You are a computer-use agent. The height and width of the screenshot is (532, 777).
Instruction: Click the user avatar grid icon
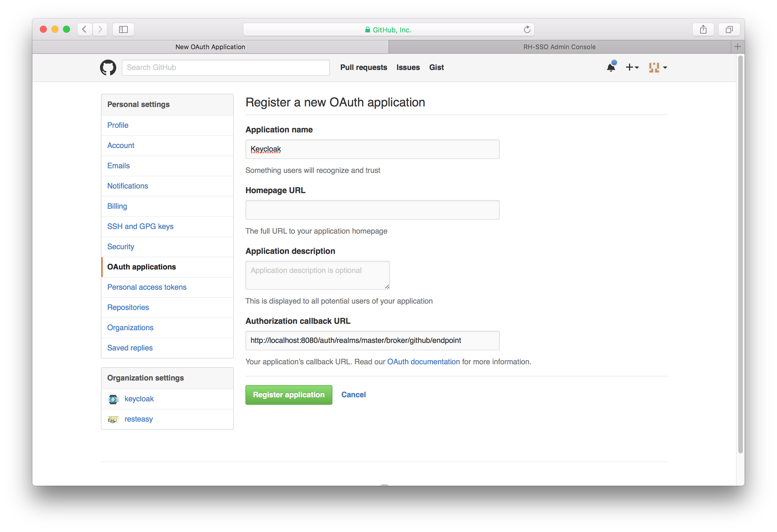[x=655, y=67]
